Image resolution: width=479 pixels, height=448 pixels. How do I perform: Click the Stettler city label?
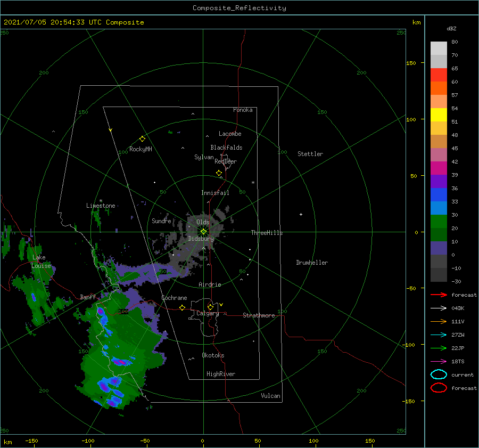click(x=310, y=154)
